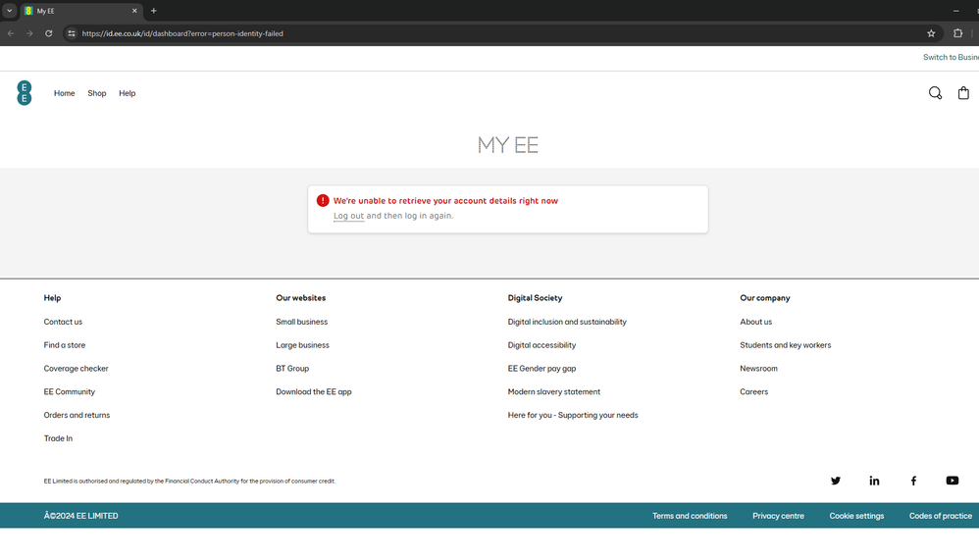Click the MY EE page heading
The width and height of the screenshot is (979, 560).
507,145
